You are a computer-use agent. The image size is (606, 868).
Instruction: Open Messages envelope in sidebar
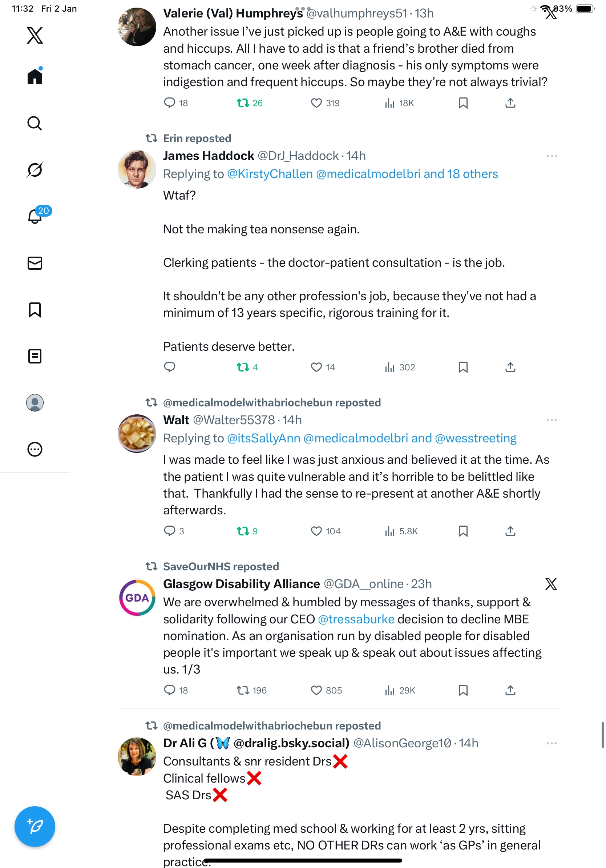coord(35,263)
